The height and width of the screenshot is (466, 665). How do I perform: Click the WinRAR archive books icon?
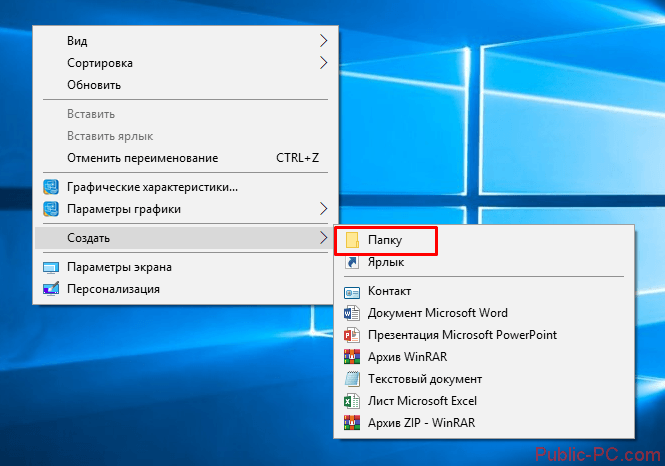tap(352, 357)
